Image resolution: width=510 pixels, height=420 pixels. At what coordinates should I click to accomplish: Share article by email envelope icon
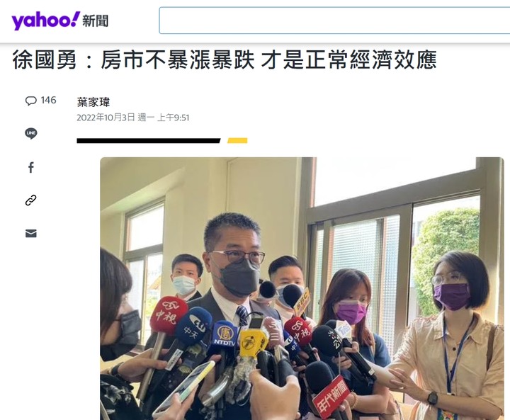31,233
